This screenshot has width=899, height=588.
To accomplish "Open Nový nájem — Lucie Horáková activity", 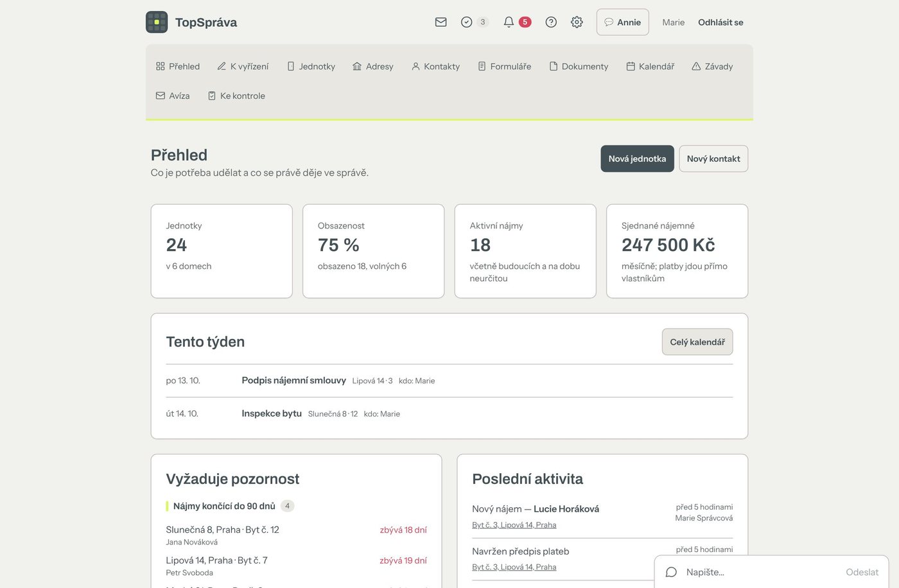I will (536, 509).
